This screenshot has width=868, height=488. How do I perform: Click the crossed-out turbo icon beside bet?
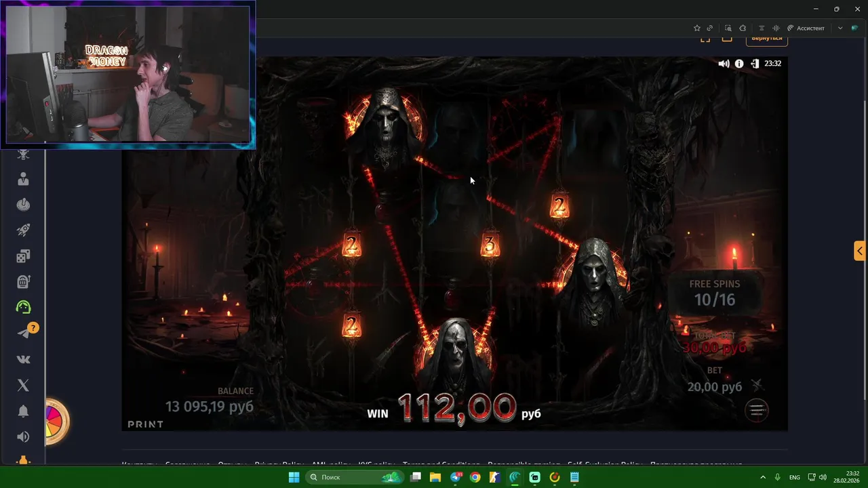click(757, 386)
